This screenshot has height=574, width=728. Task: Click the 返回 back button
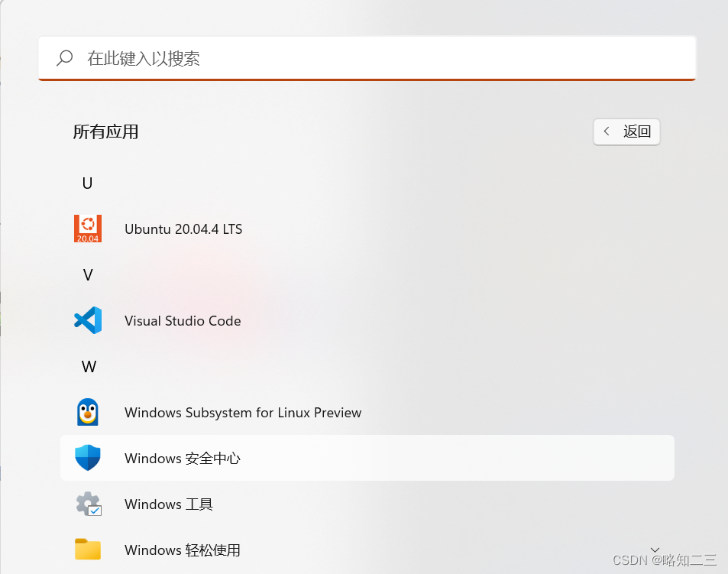[626, 132]
